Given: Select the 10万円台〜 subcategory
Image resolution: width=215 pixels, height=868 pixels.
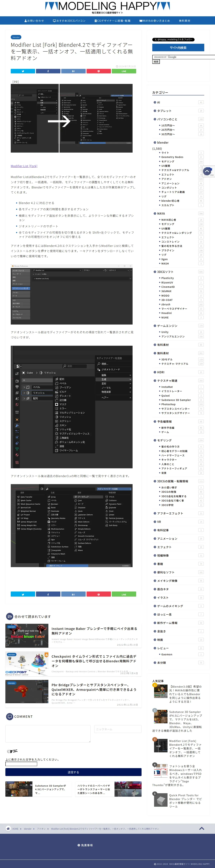Looking at the screenshot, I should pyautogui.click(x=168, y=125).
